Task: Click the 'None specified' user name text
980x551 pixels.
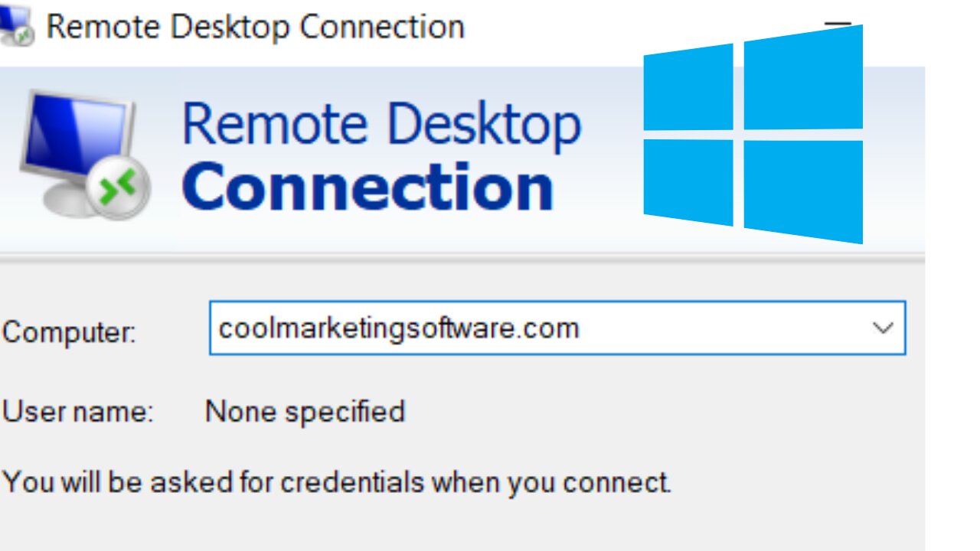Action: point(303,412)
